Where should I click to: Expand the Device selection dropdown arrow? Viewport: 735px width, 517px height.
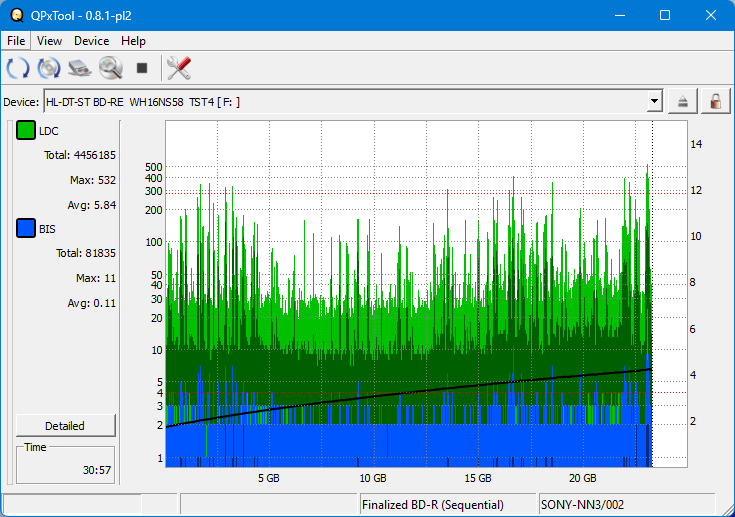tap(654, 101)
